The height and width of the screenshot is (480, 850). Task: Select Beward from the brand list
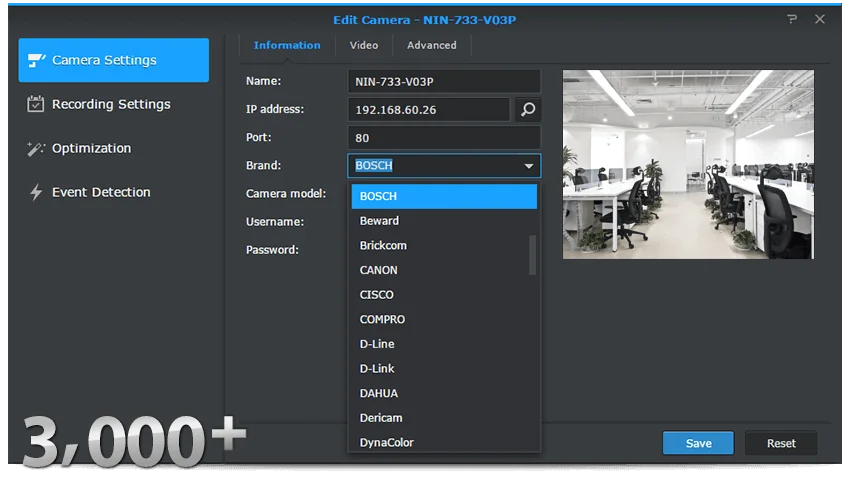(x=444, y=221)
